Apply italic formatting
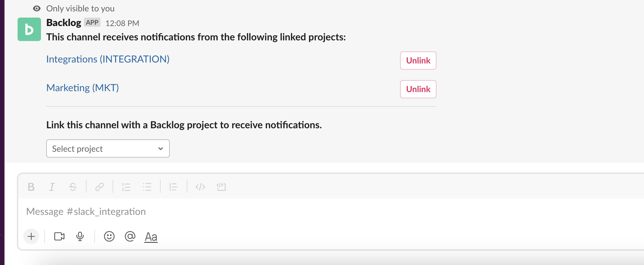The height and width of the screenshot is (265, 644). click(x=52, y=187)
